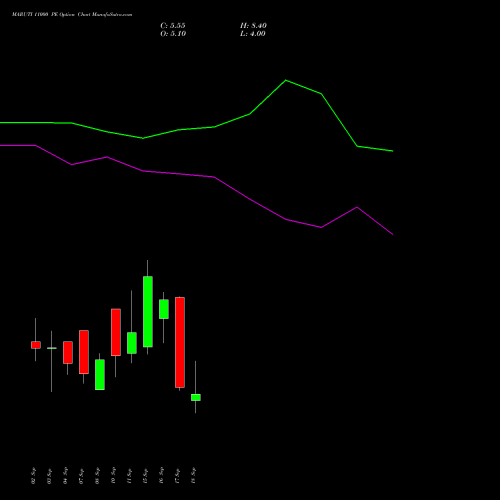This screenshot has width=500, height=500.
Task: Click the high price value H: 8.40
Action: (x=253, y=26)
